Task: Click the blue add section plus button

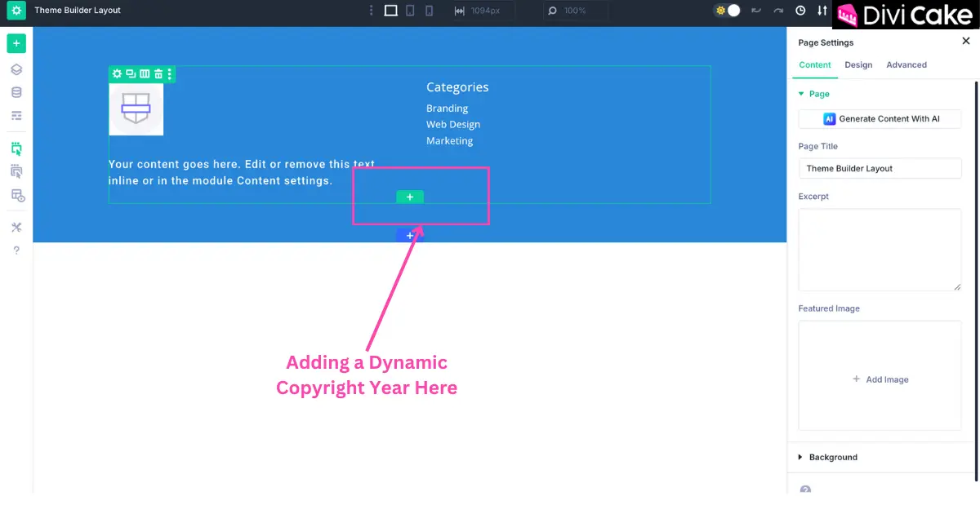Action: [x=410, y=236]
